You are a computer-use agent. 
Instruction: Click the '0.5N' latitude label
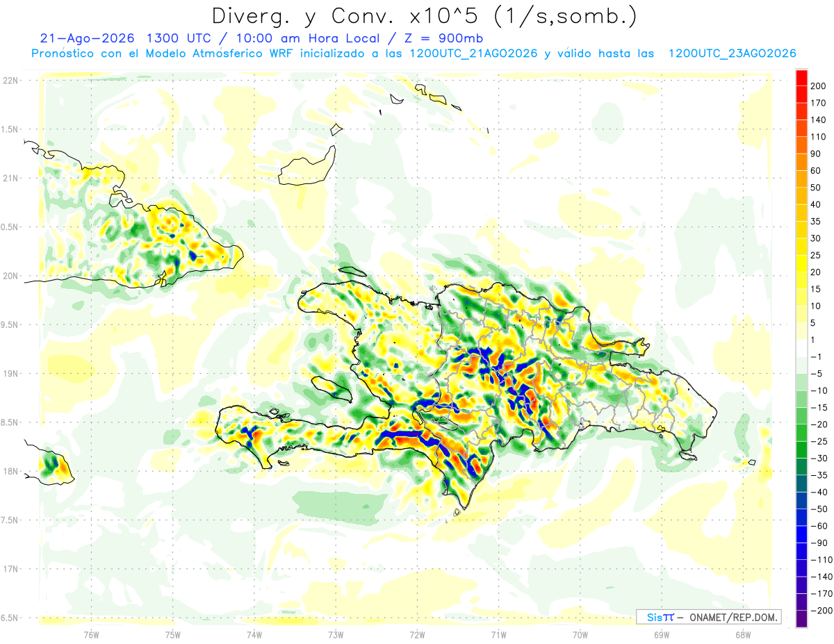click(9, 226)
